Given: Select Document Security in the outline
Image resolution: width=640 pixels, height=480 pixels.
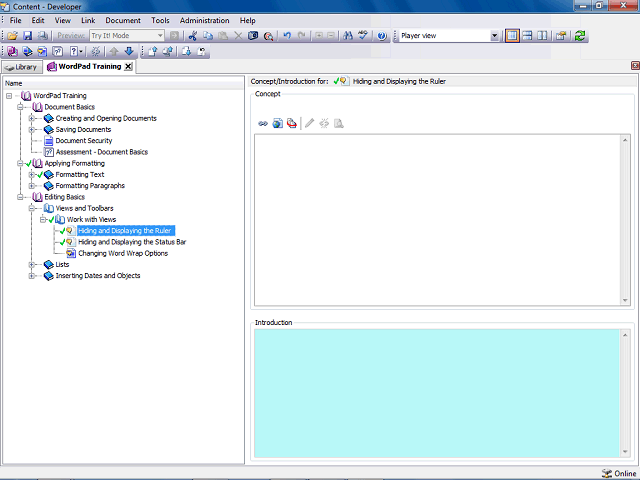Looking at the screenshot, I should [x=84, y=141].
